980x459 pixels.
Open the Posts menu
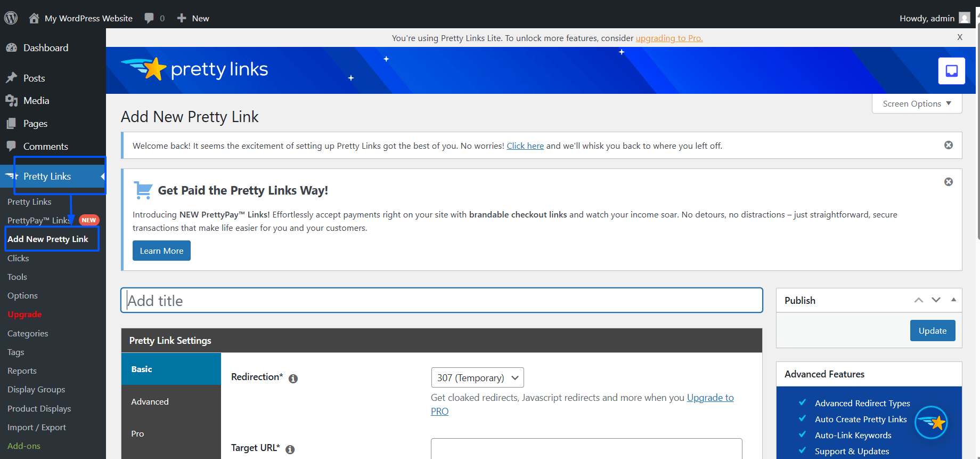point(34,78)
